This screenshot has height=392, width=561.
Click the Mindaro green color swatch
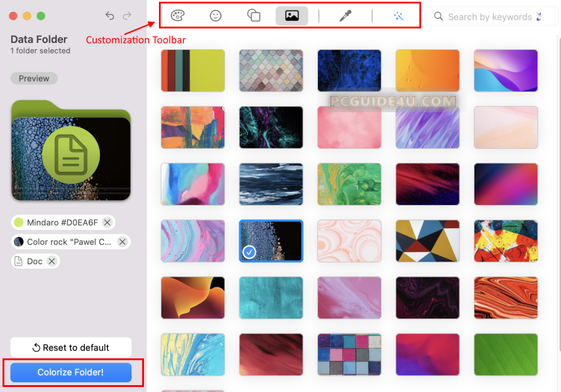(19, 222)
